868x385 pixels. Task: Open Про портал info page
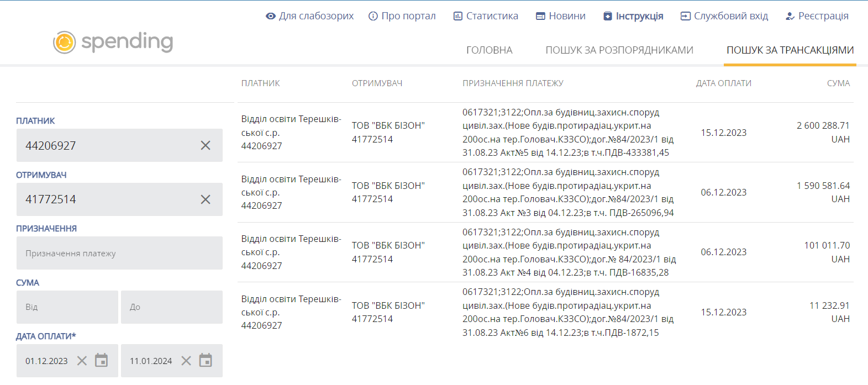click(402, 16)
